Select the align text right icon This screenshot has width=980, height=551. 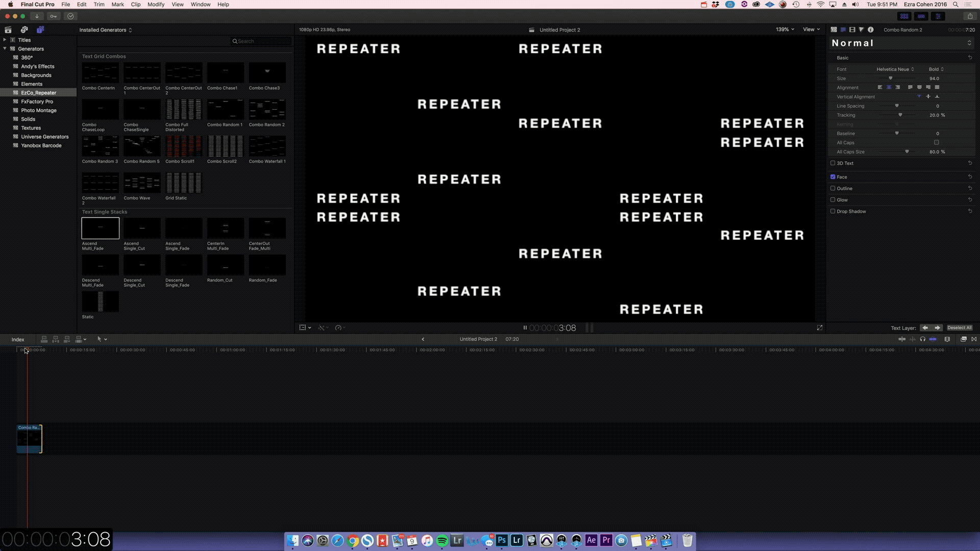pos(898,87)
